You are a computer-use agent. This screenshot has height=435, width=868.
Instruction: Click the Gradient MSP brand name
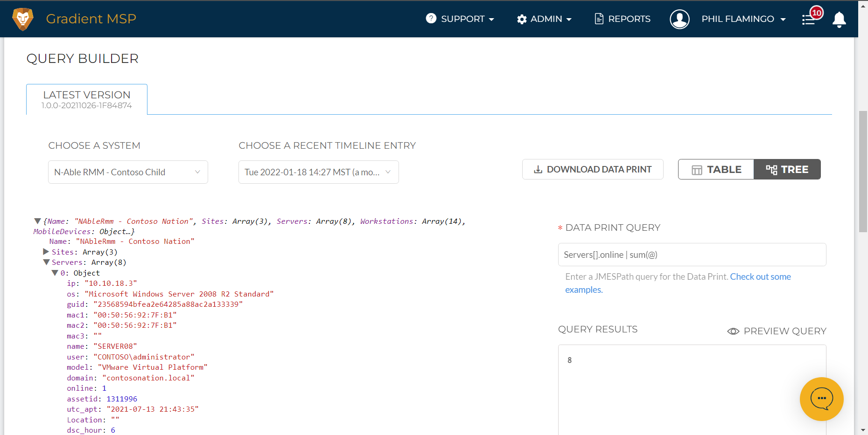pyautogui.click(x=91, y=19)
